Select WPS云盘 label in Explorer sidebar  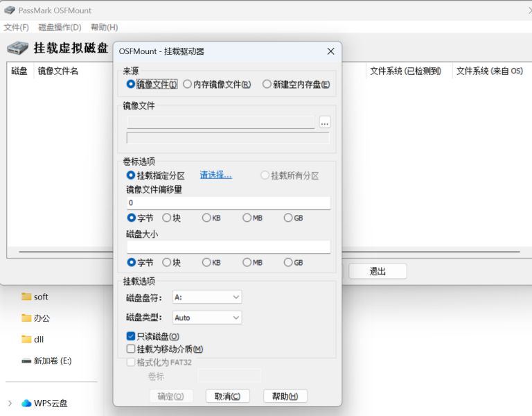51,403
